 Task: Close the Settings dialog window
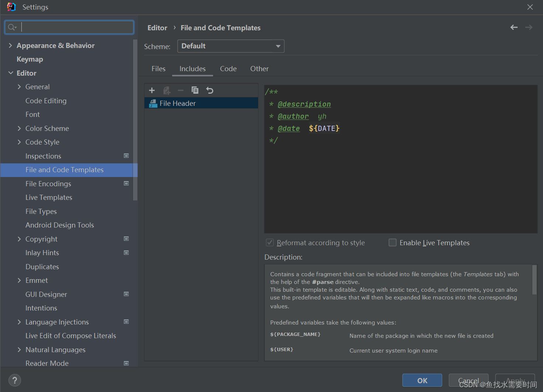(530, 7)
